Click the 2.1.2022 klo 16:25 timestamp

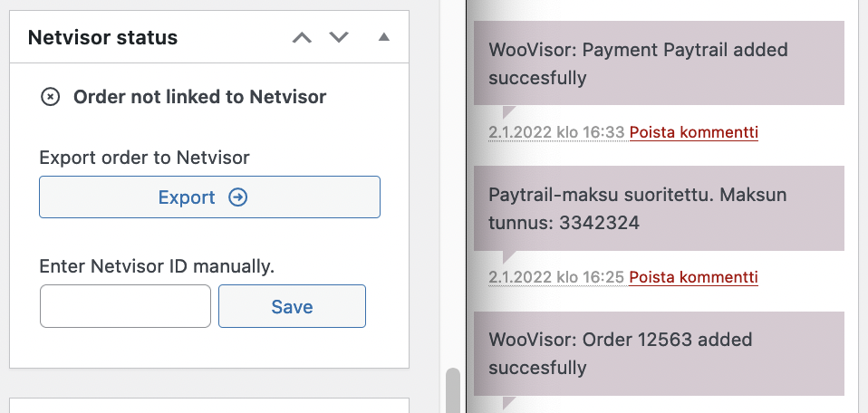point(556,277)
